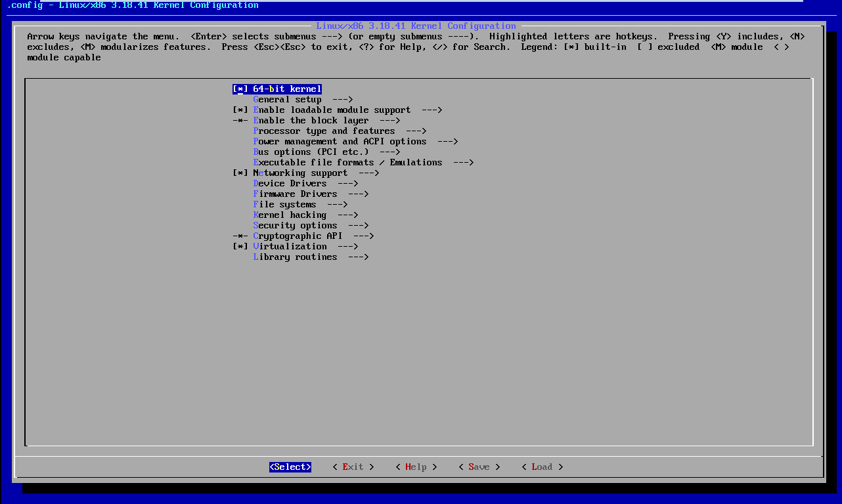Select Bus options (PCI etc.) entry
The width and height of the screenshot is (842, 504).
(311, 152)
